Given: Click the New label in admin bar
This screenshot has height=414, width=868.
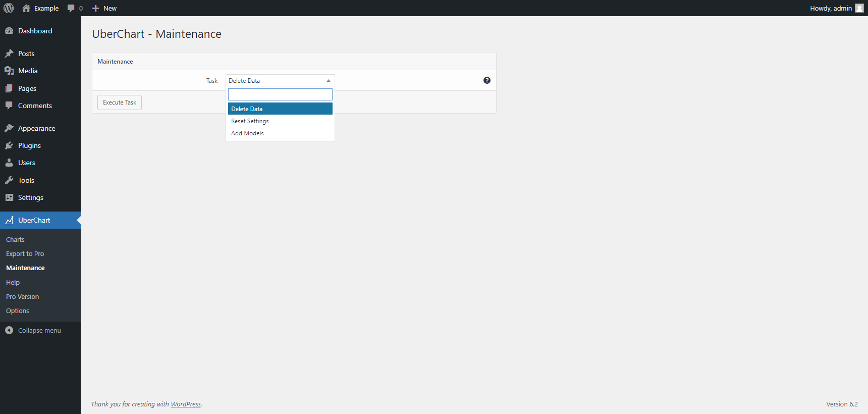Looking at the screenshot, I should coord(110,8).
